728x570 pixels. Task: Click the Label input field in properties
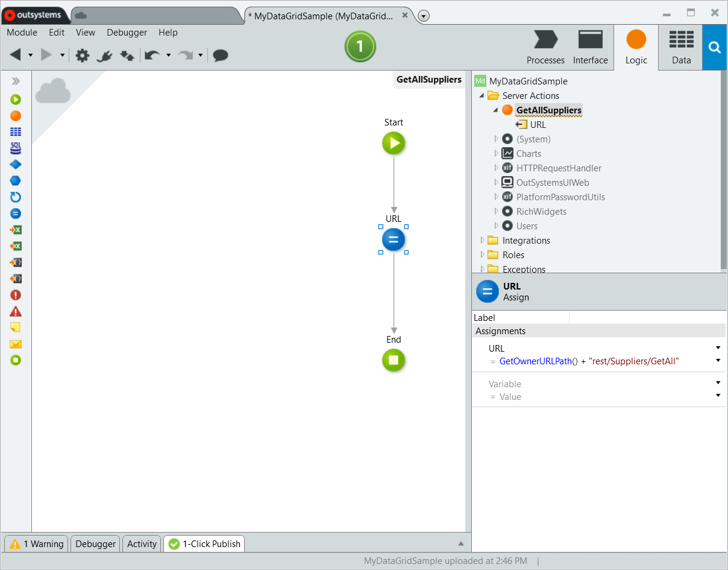click(x=648, y=317)
